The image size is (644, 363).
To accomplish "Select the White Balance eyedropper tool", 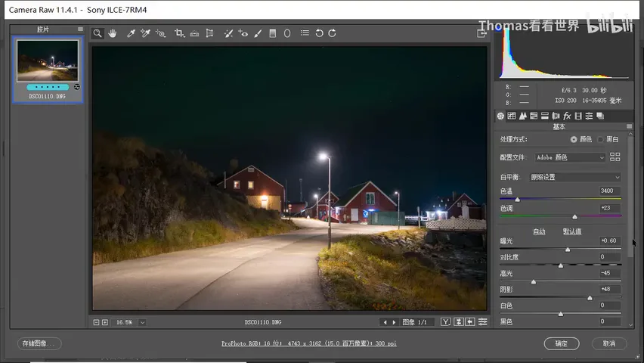I will pos(131,33).
